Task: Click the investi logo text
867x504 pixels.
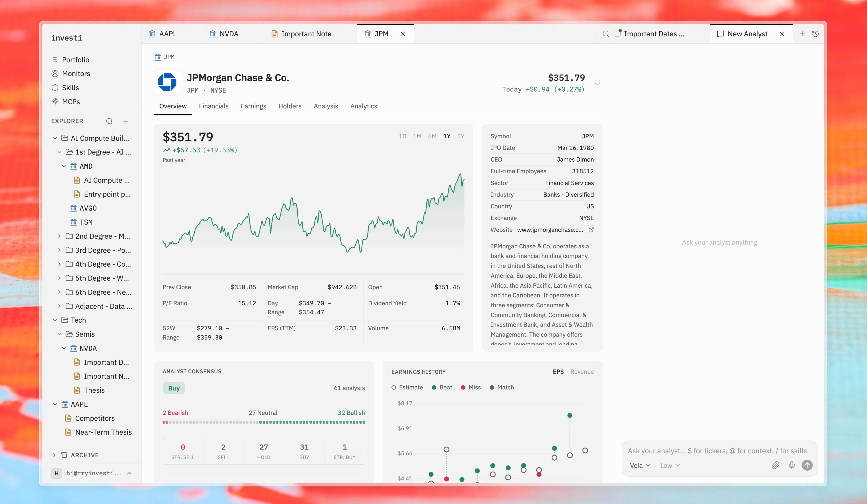Action: tap(66, 38)
